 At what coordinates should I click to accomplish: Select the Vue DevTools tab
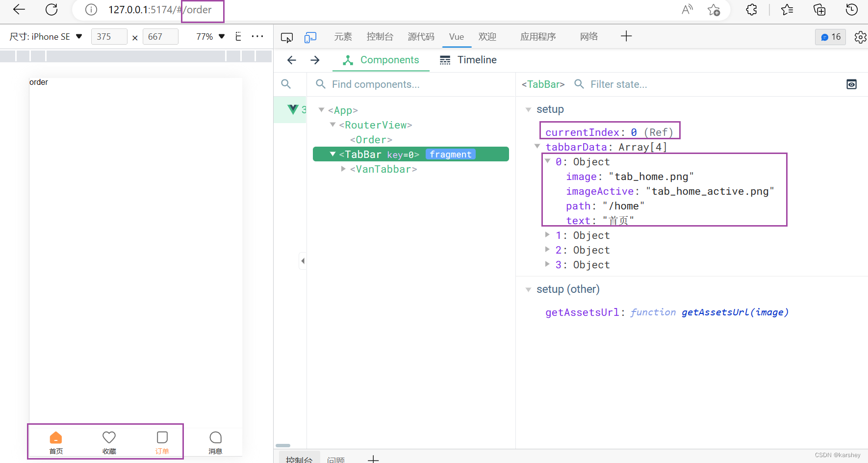[457, 37]
